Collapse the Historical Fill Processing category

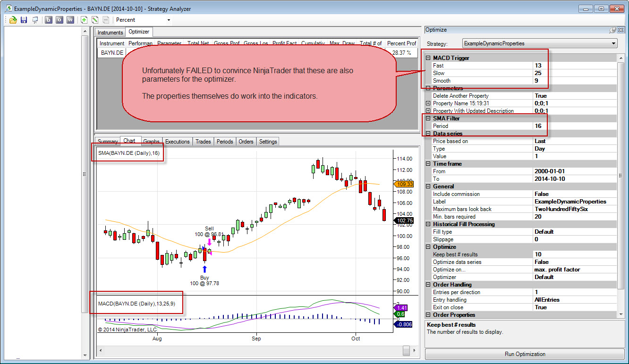428,224
